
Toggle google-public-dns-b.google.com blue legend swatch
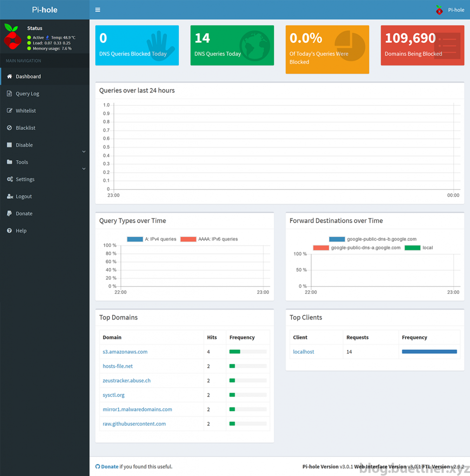point(337,239)
